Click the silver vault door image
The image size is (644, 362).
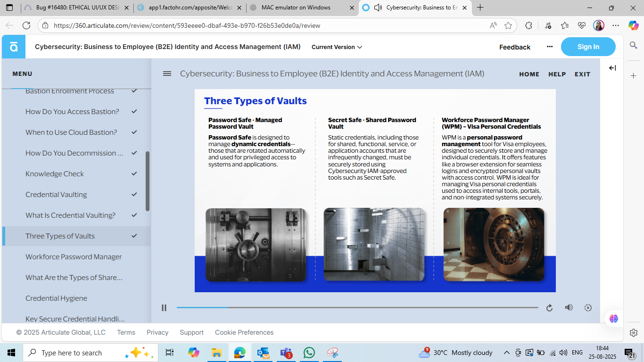(256, 245)
